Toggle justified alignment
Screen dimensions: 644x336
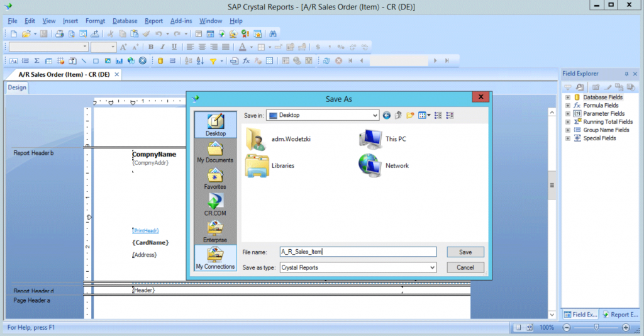point(226,47)
